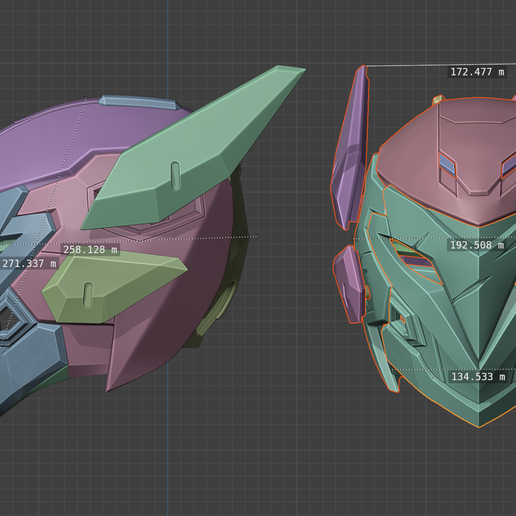Select the 192.508 m measurement label
Viewport: 516px width, 516px height.
click(477, 245)
